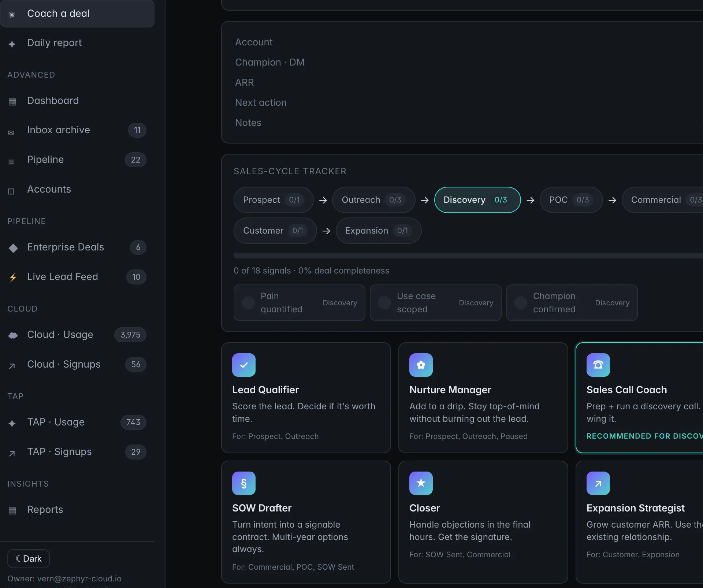Click the Cloud Usage count badge 3,975
Image resolution: width=703 pixels, height=588 pixels.
tap(130, 335)
